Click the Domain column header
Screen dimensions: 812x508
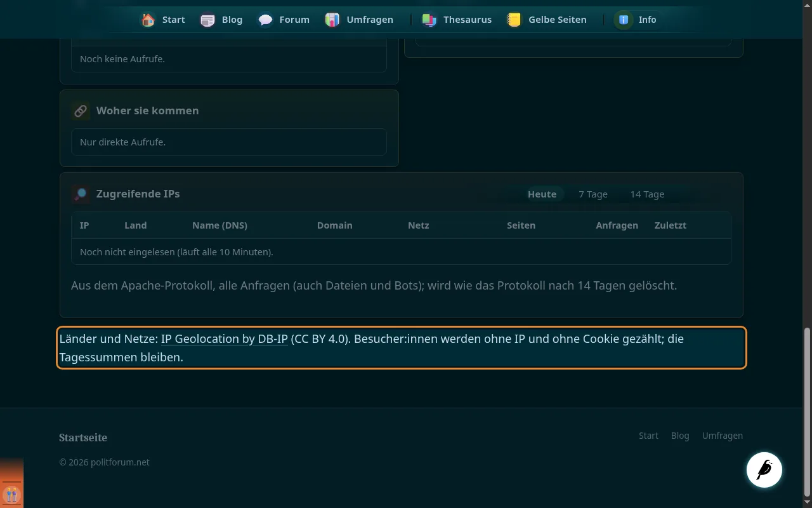[335, 225]
